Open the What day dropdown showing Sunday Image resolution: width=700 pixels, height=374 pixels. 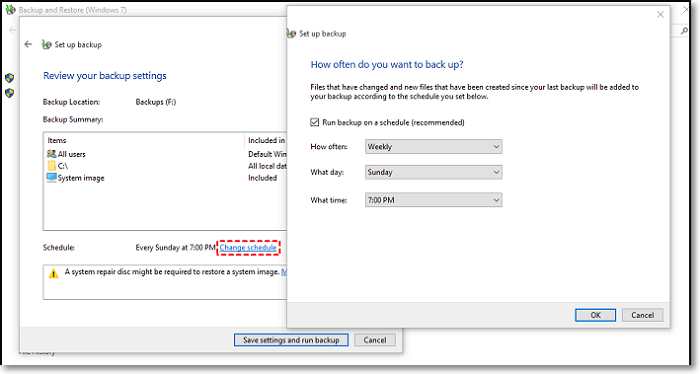click(x=433, y=172)
